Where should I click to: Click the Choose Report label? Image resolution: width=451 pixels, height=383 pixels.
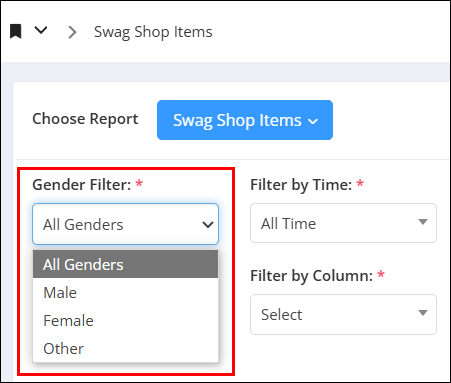(x=85, y=119)
